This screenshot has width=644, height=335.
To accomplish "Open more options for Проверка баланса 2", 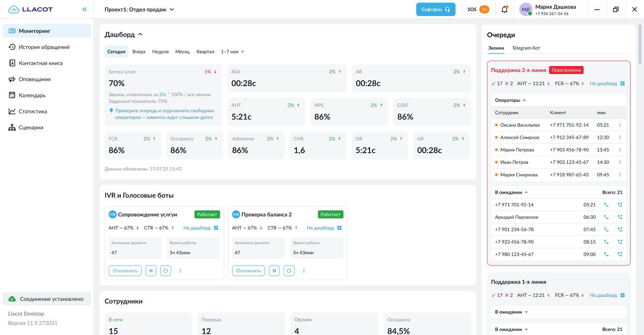I will [304, 271].
